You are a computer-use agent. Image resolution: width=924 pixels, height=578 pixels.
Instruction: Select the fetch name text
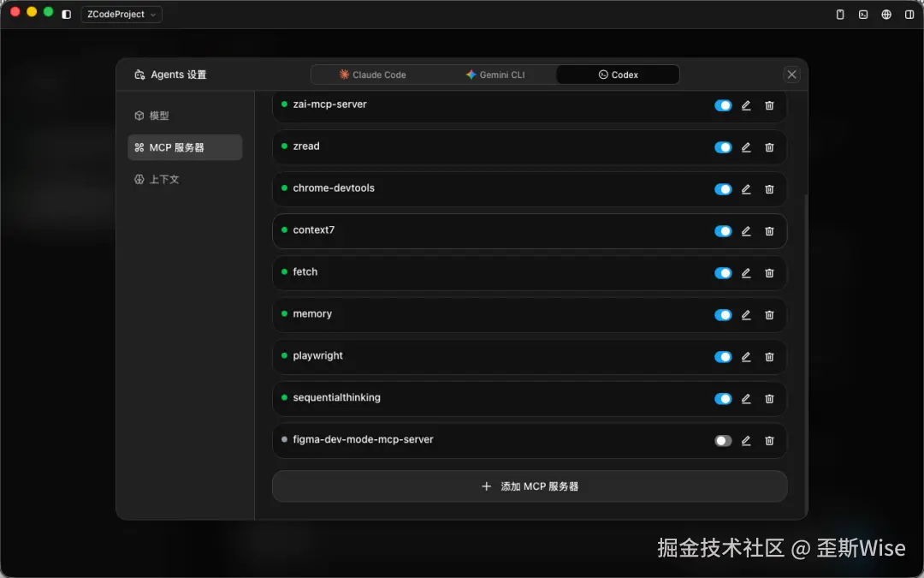pyautogui.click(x=305, y=272)
